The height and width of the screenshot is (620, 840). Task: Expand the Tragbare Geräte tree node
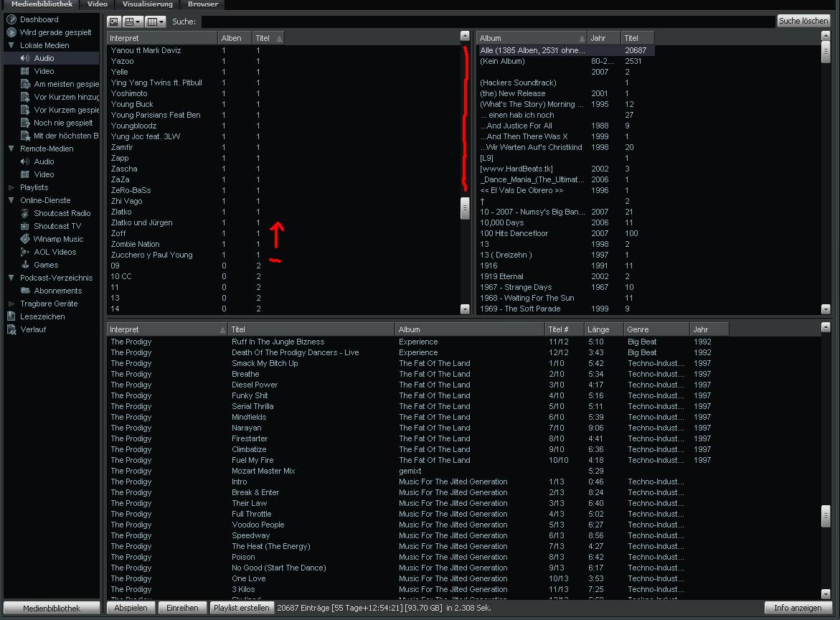[x=11, y=304]
